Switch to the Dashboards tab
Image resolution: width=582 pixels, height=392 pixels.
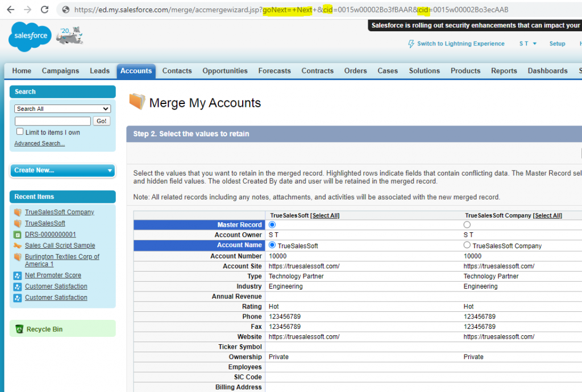(547, 71)
